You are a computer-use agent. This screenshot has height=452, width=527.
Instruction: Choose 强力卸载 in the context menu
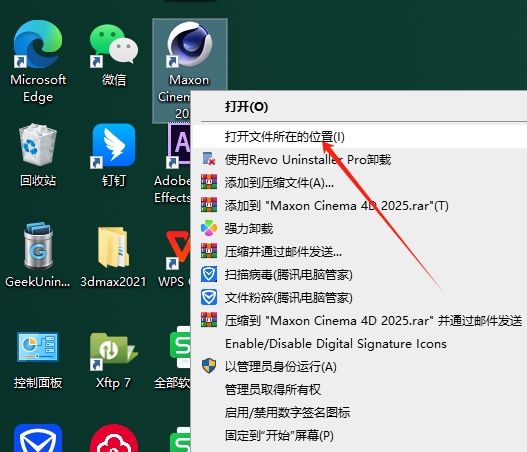point(359,229)
